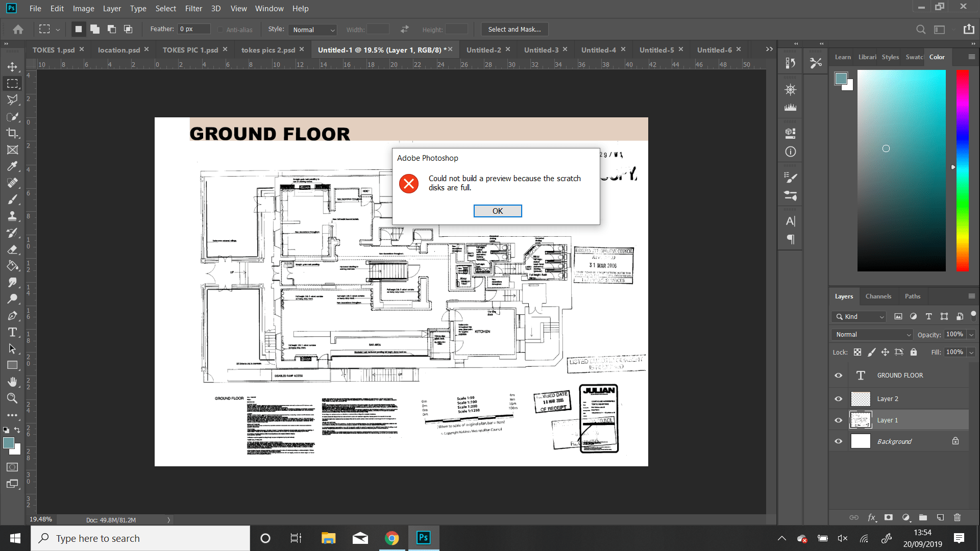
Task: Open the Kind filter dropdown
Action: tap(858, 316)
